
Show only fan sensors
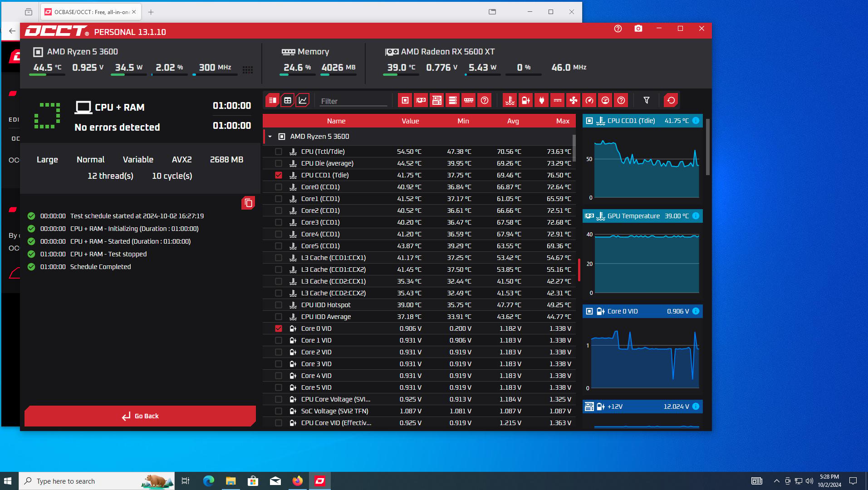(x=574, y=100)
